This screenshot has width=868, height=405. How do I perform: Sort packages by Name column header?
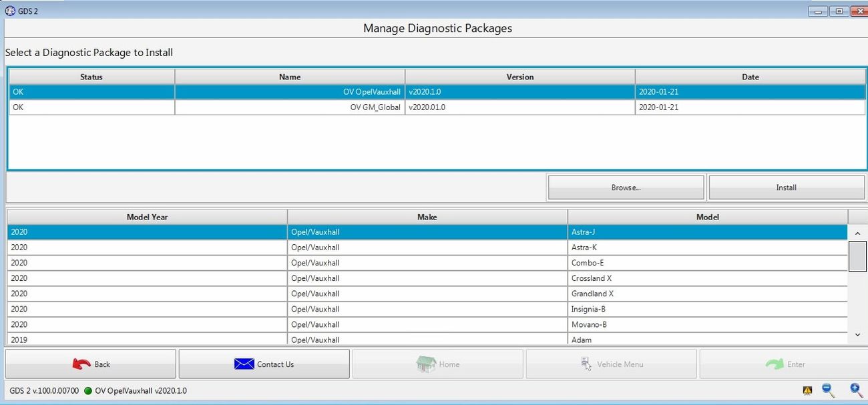click(x=290, y=77)
